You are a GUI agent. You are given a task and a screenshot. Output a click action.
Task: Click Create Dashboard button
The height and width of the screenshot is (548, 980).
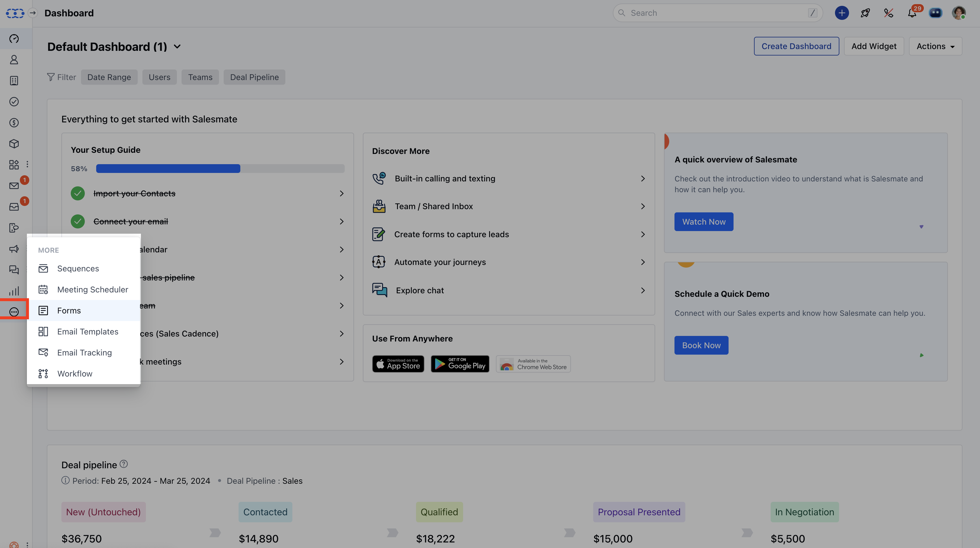tap(796, 46)
